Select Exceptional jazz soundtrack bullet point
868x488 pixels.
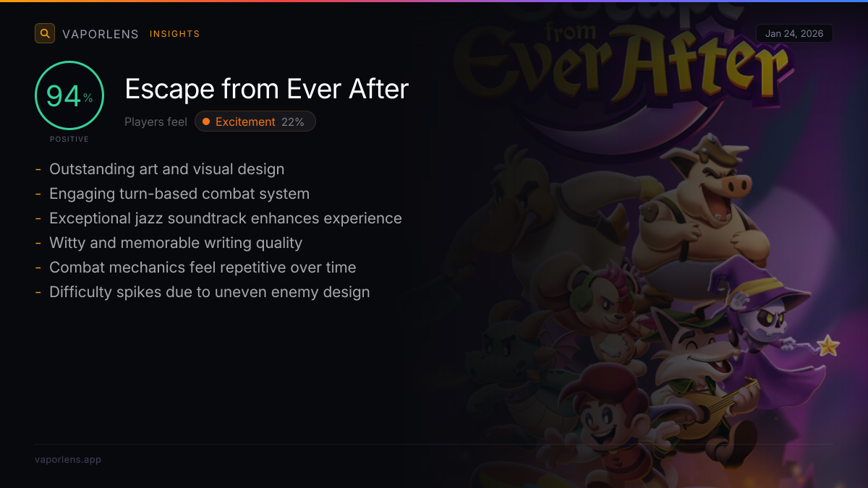point(226,218)
